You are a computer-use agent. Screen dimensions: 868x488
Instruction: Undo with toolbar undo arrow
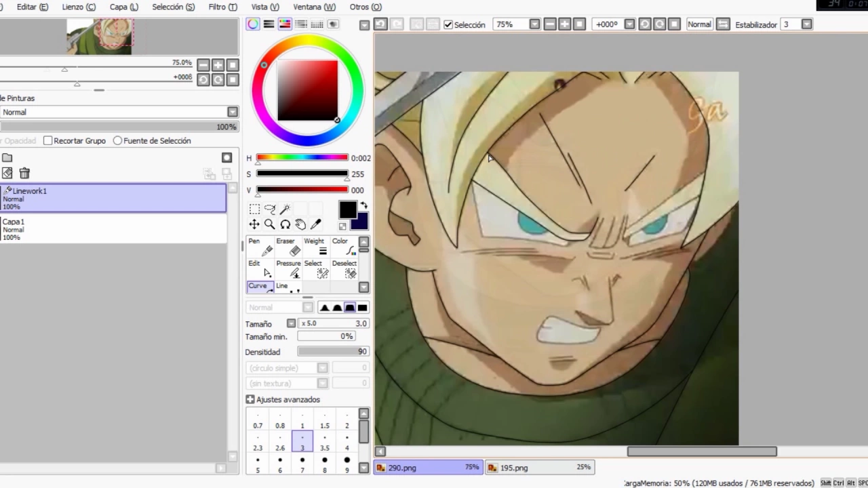pos(380,24)
